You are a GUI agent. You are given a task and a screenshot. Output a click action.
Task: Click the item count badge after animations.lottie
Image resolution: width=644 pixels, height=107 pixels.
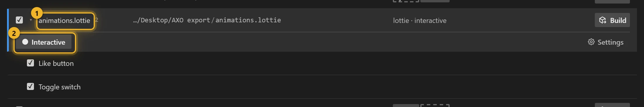97,20
